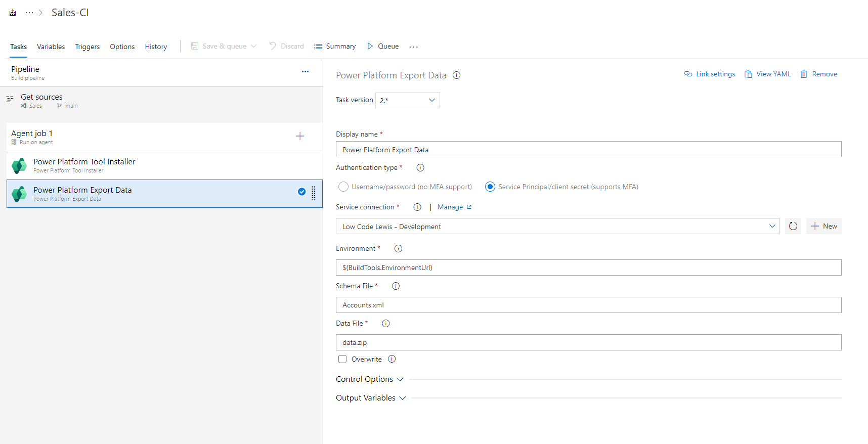868x444 pixels.
Task: Switch to the Tasks tab
Action: 19,47
